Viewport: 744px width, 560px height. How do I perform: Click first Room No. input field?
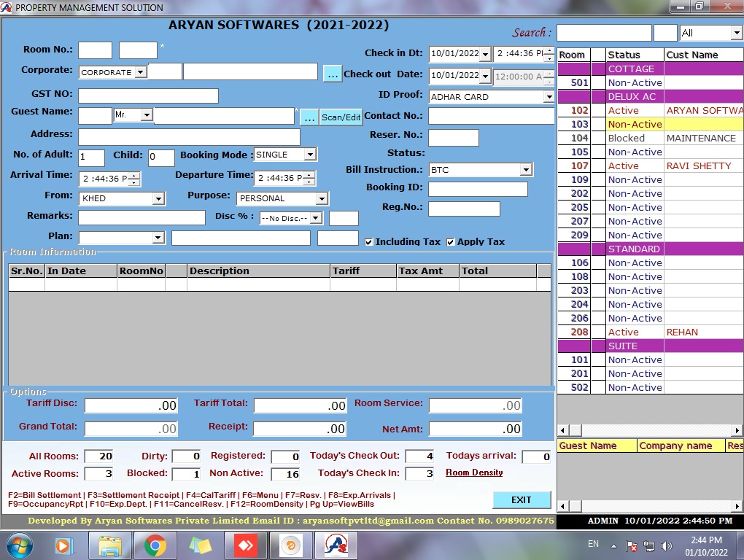point(95,50)
